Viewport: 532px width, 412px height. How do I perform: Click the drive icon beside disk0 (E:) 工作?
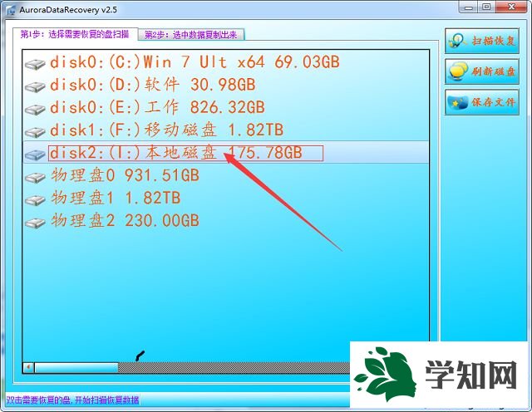[35, 109]
